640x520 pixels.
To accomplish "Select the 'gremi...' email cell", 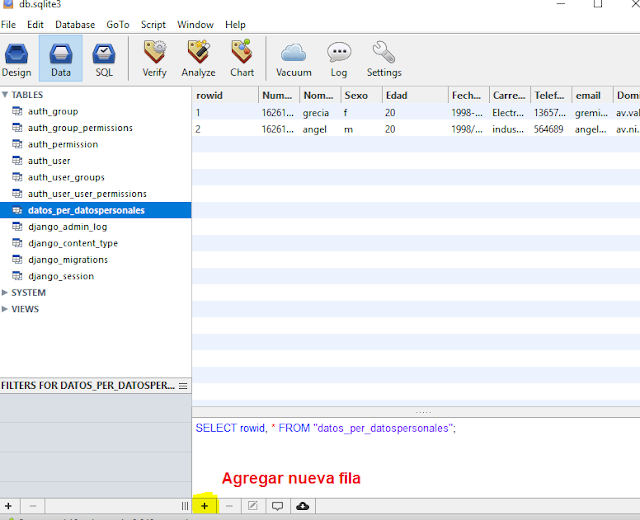I will [x=592, y=113].
